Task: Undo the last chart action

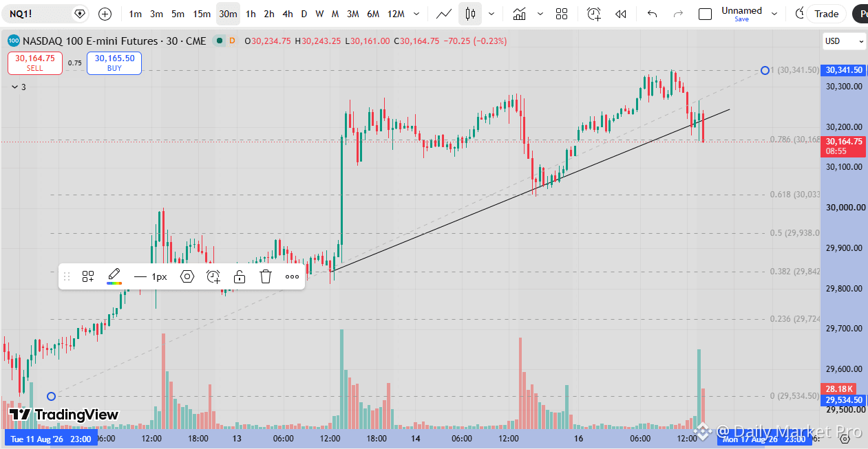Action: (653, 14)
